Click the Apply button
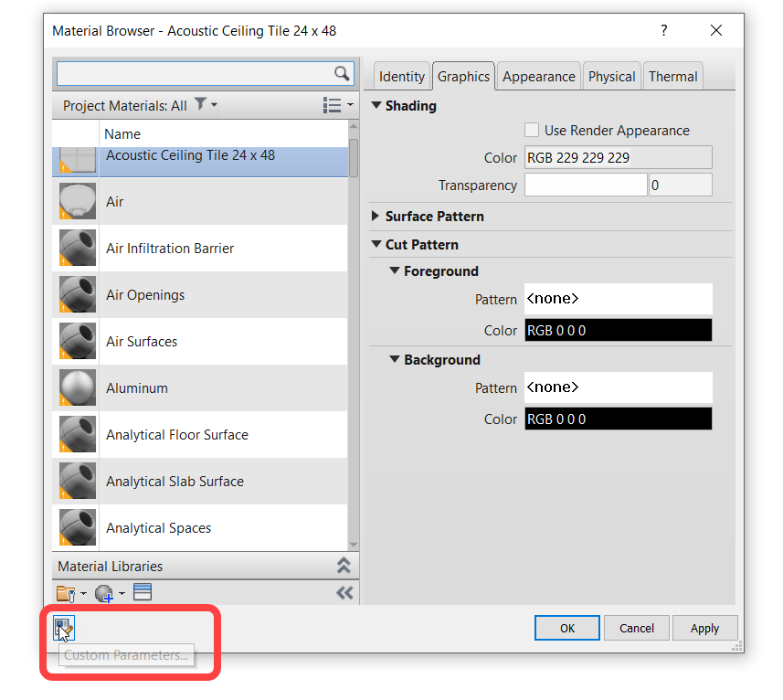783x700 pixels. click(x=704, y=628)
